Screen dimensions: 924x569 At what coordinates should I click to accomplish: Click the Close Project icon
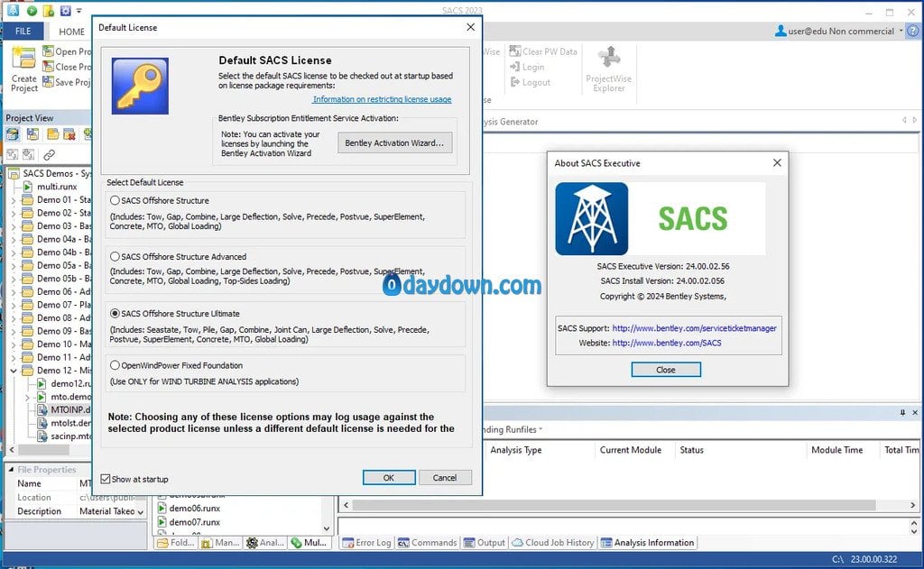tap(48, 67)
